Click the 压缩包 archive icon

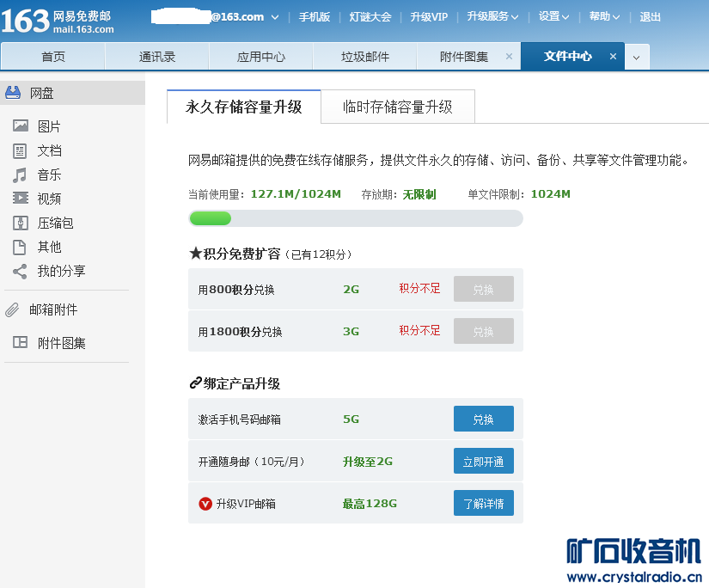pyautogui.click(x=21, y=223)
